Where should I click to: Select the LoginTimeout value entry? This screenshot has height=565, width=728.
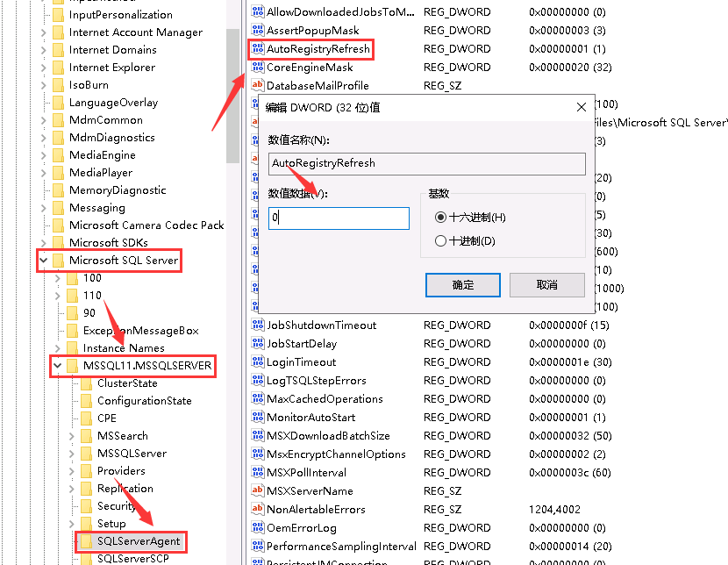(x=301, y=362)
